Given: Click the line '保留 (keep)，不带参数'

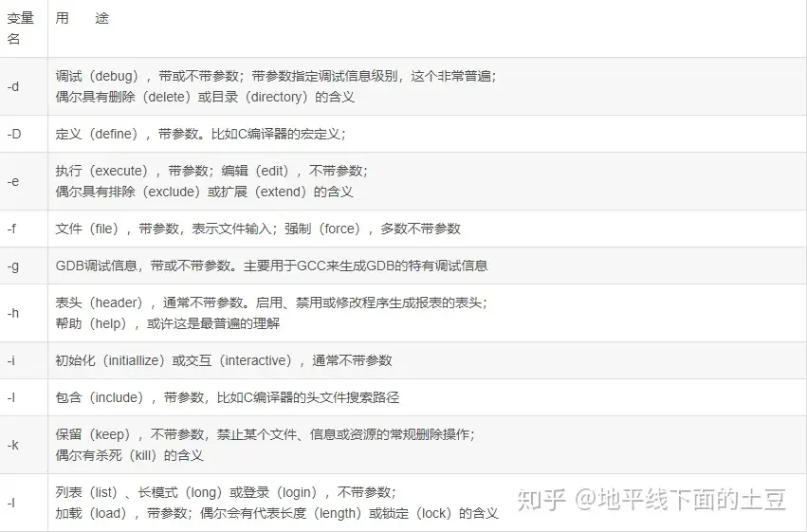Looking at the screenshot, I should click(266, 434).
